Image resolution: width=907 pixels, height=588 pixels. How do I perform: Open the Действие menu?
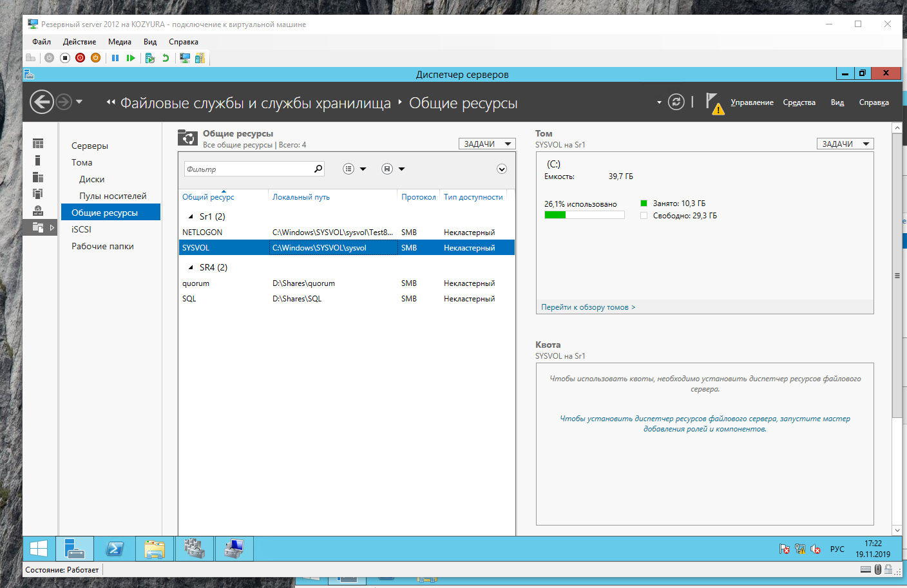pyautogui.click(x=79, y=42)
